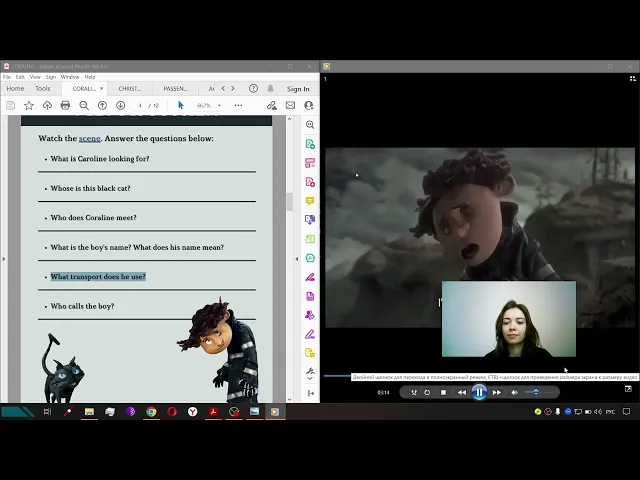Open the View menu
Viewport: 640px width, 480px height.
[35, 77]
